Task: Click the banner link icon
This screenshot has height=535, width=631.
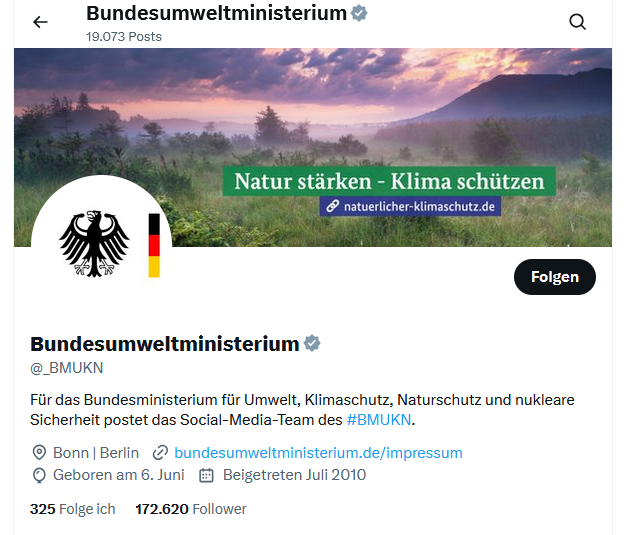Action: tap(332, 206)
